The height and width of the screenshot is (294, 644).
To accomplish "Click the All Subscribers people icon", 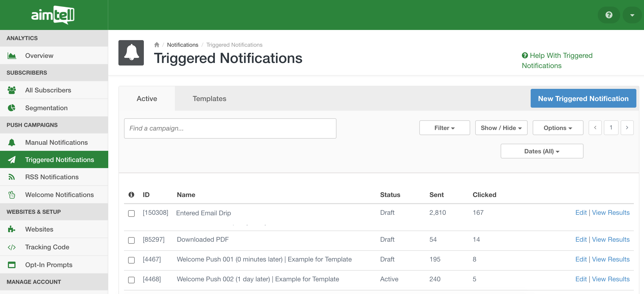I will (x=12, y=90).
